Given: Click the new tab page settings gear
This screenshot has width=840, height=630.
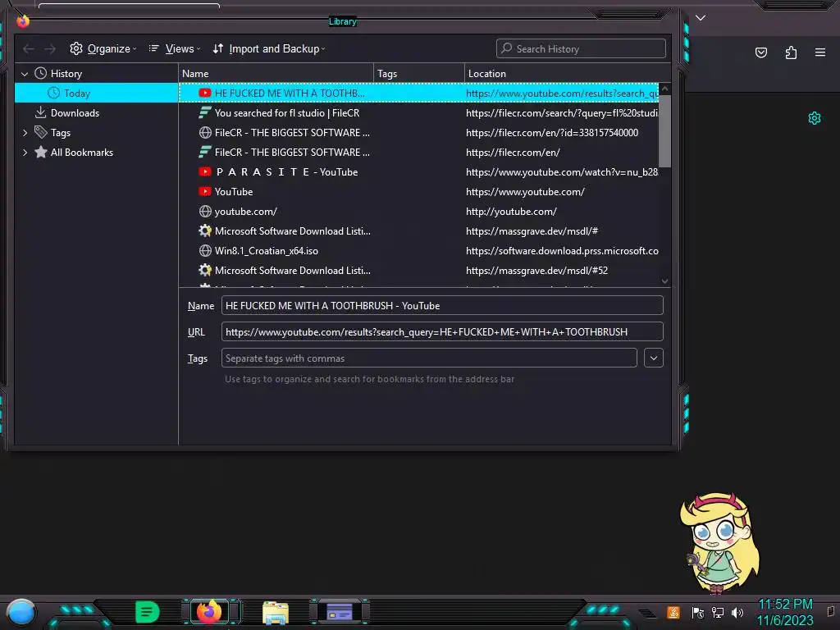Looking at the screenshot, I should click(x=815, y=118).
